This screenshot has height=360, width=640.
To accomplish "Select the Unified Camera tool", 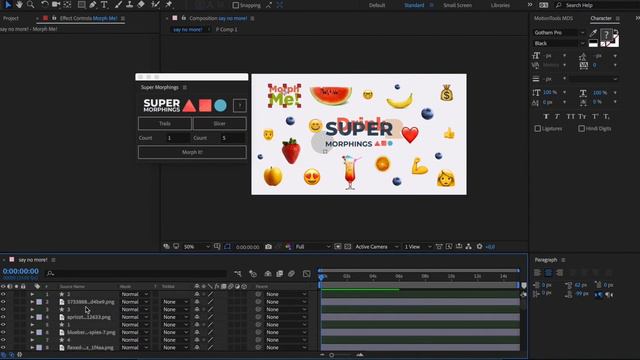I will (56, 4).
